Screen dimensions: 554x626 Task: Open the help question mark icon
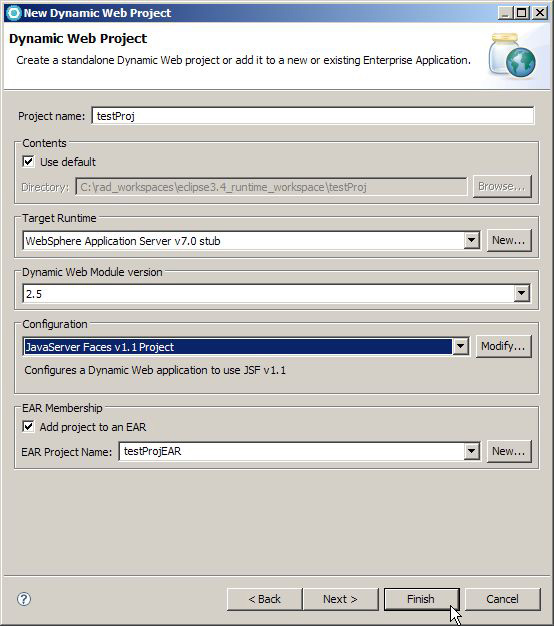pyautogui.click(x=24, y=599)
